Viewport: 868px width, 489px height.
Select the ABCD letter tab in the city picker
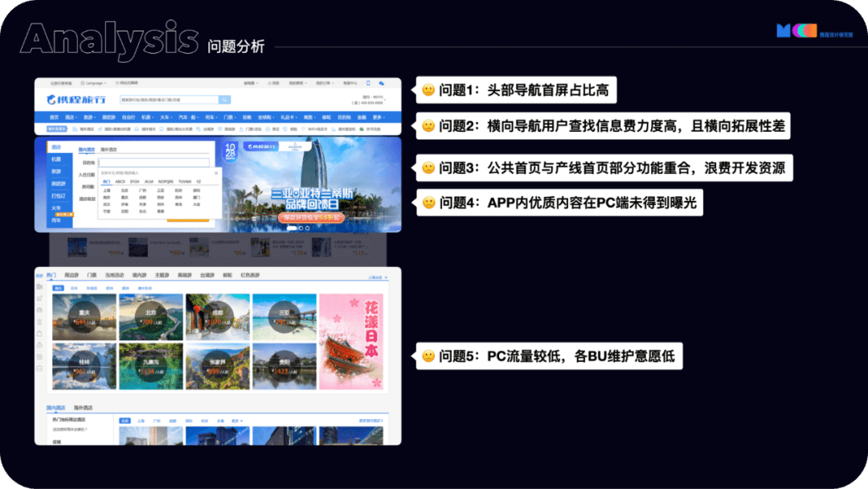120,182
